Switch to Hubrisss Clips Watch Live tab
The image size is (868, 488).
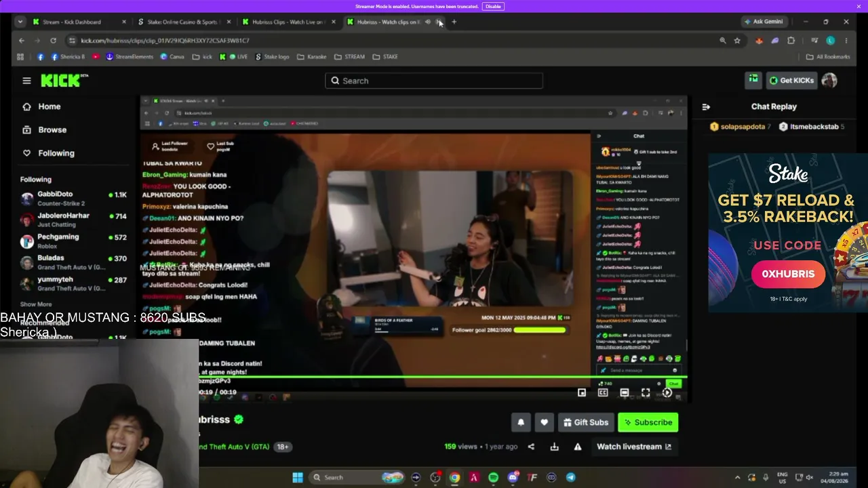289,22
